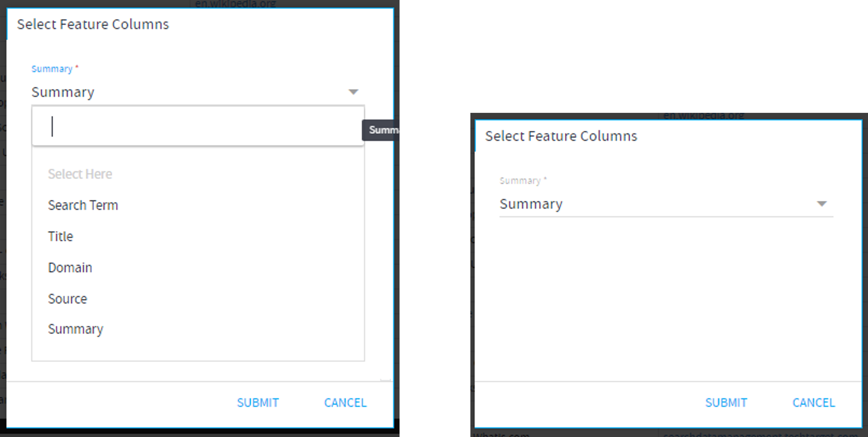Click dropdown arrow in right dialog

click(822, 204)
